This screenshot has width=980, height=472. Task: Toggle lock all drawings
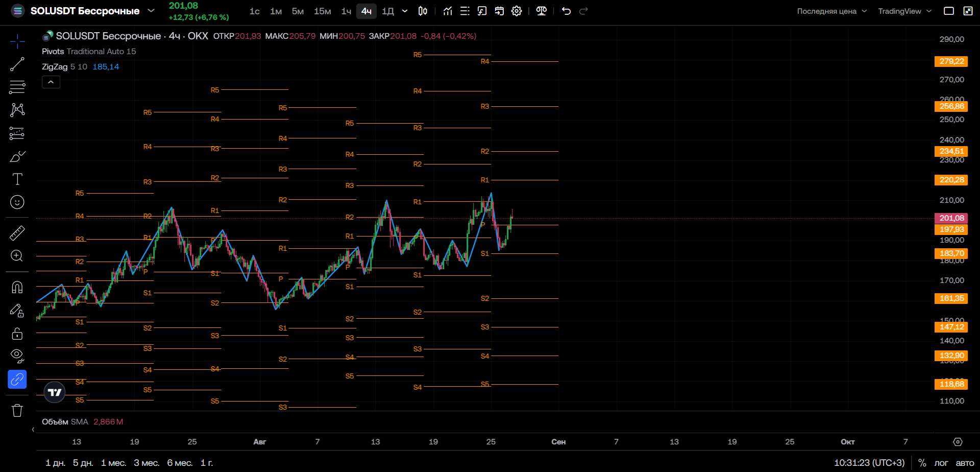[17, 334]
